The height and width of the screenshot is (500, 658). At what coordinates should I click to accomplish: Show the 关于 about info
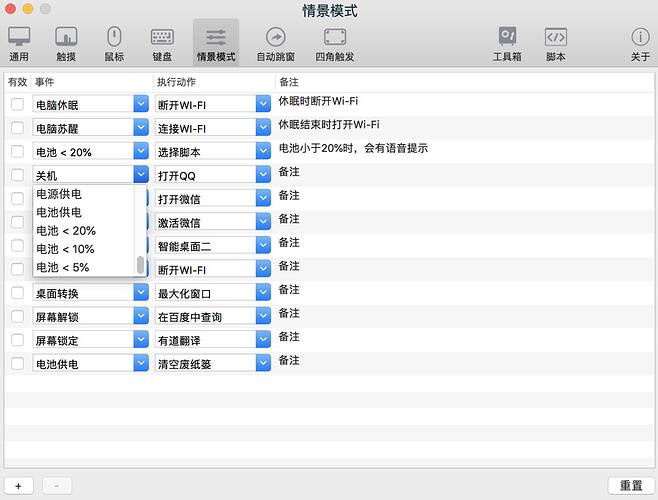(640, 43)
